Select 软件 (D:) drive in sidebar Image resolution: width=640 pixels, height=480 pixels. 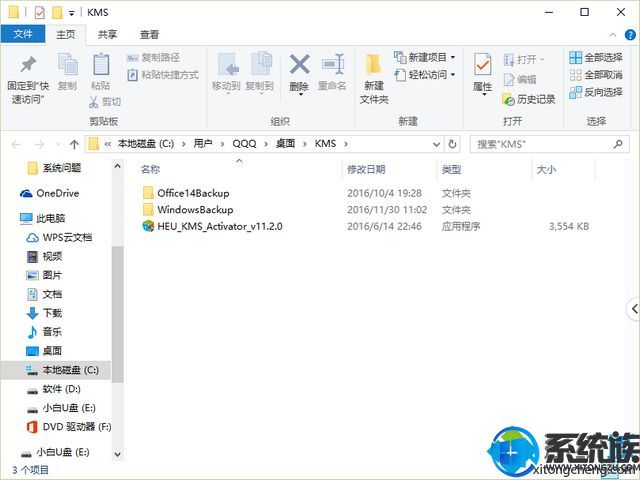point(54,389)
